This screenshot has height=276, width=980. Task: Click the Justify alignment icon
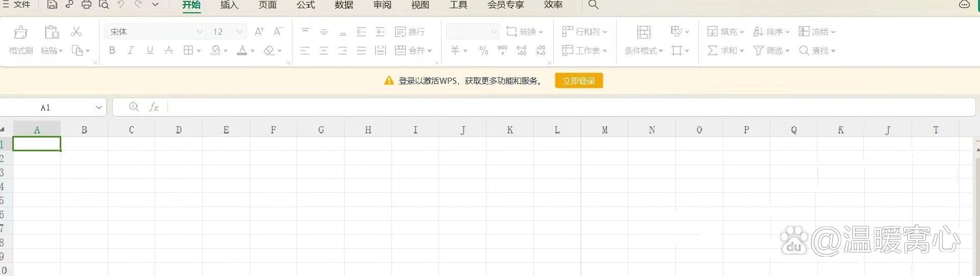pyautogui.click(x=361, y=51)
